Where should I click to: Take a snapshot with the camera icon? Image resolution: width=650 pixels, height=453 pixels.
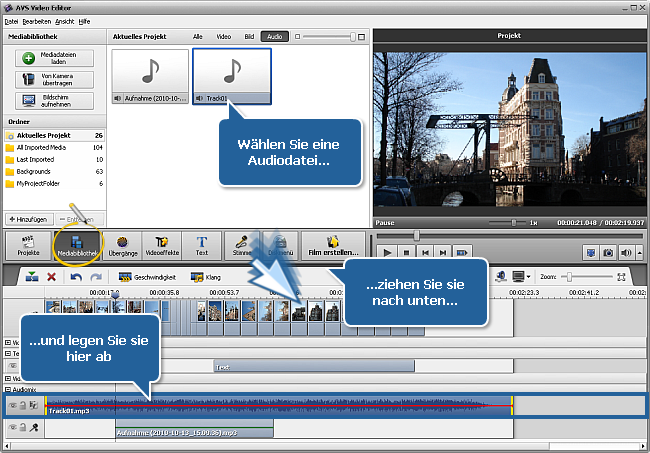(607, 253)
